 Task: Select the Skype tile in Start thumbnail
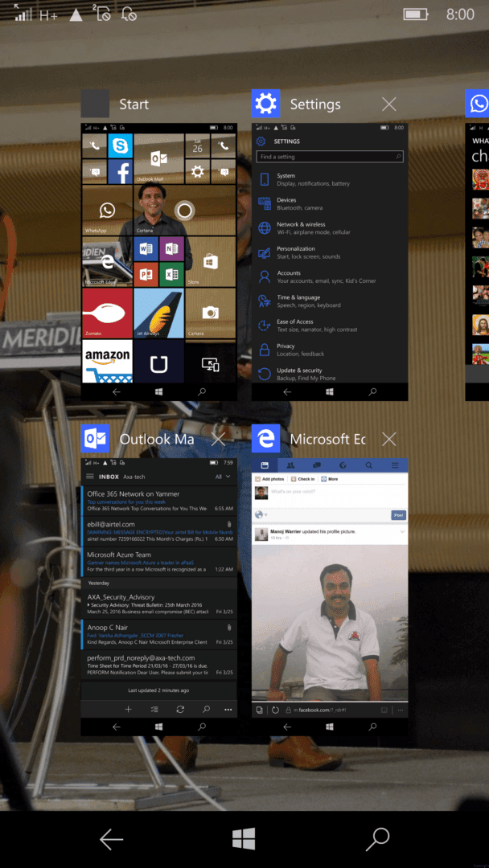120,146
